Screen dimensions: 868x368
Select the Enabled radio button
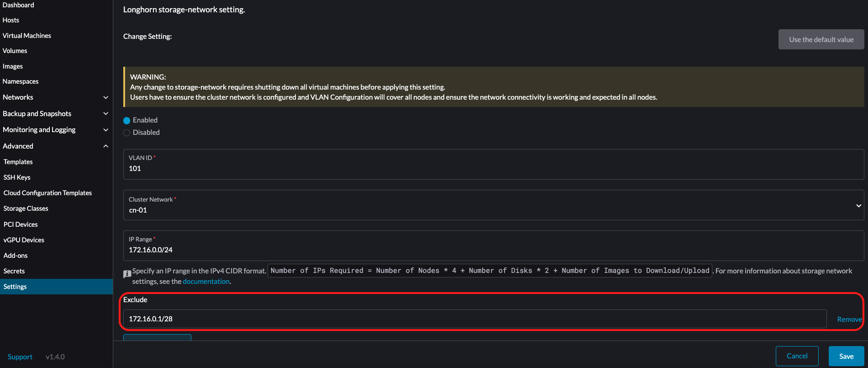coord(127,121)
